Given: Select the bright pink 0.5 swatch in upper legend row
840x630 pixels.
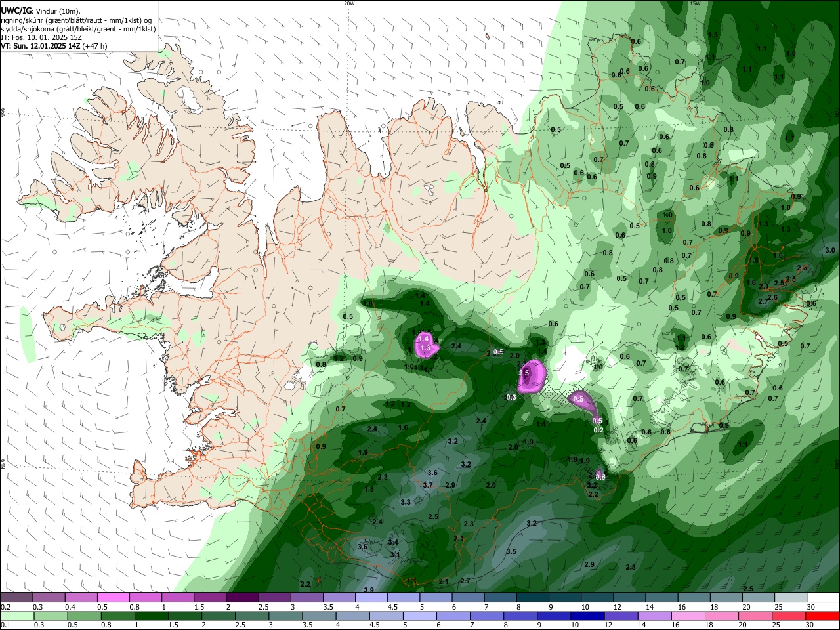Looking at the screenshot, I should [113, 597].
